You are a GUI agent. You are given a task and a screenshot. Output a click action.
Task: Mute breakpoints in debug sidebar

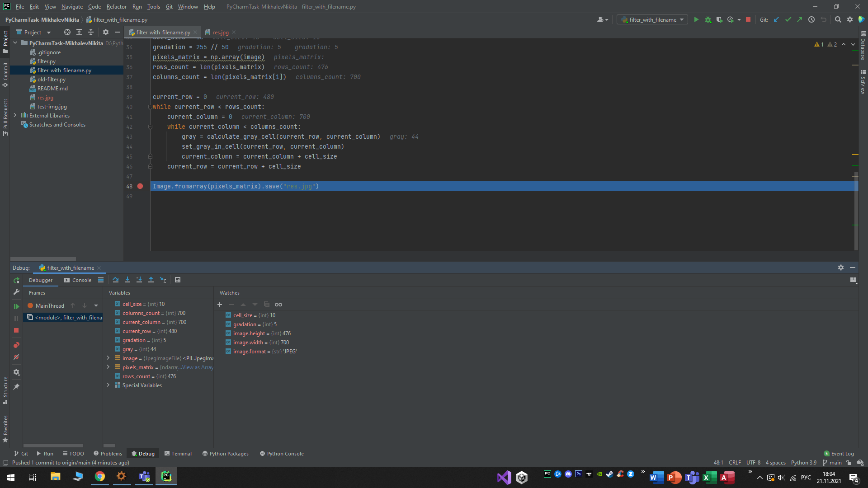click(x=16, y=357)
